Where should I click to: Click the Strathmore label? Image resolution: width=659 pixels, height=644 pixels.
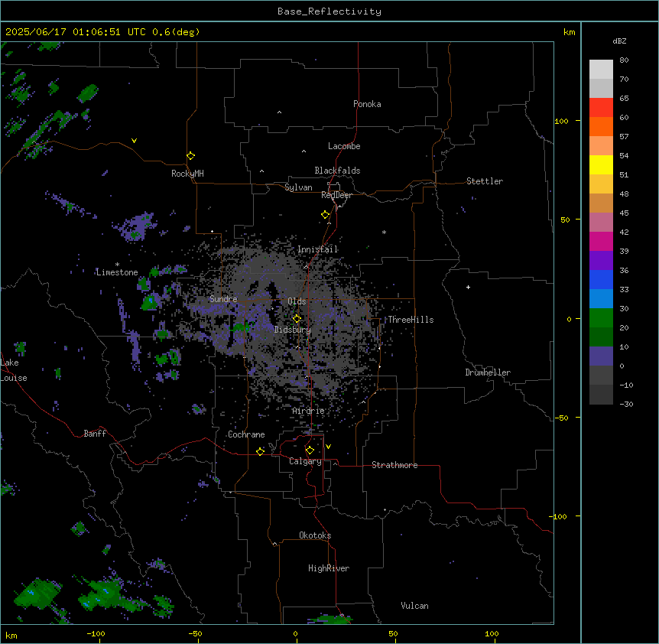coord(394,465)
